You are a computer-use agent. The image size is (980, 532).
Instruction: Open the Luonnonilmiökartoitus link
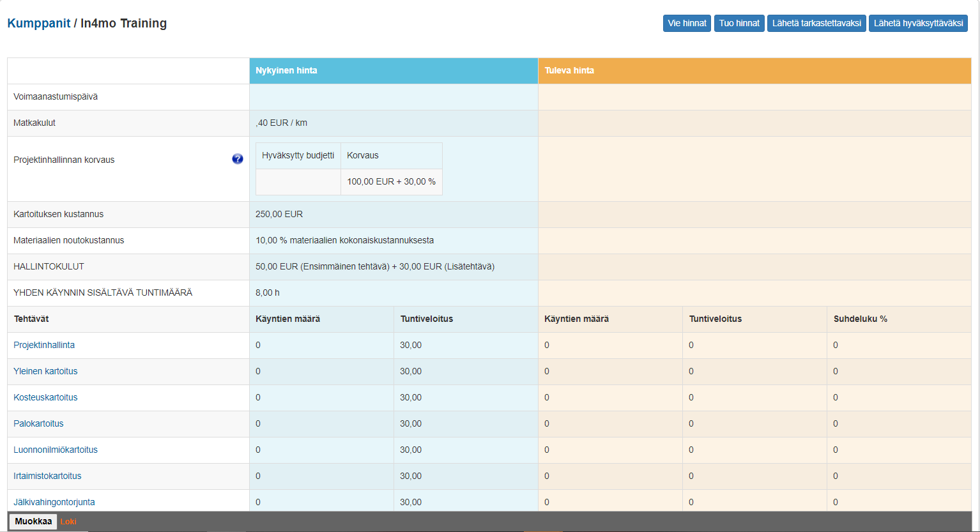click(x=56, y=450)
